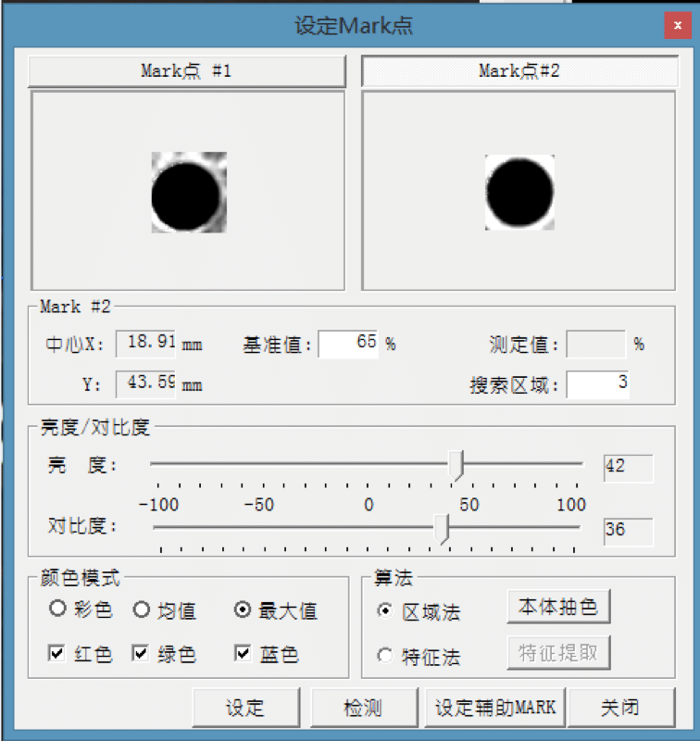The height and width of the screenshot is (741, 700).
Task: Click the Mark #1 circle preview image
Action: click(188, 192)
